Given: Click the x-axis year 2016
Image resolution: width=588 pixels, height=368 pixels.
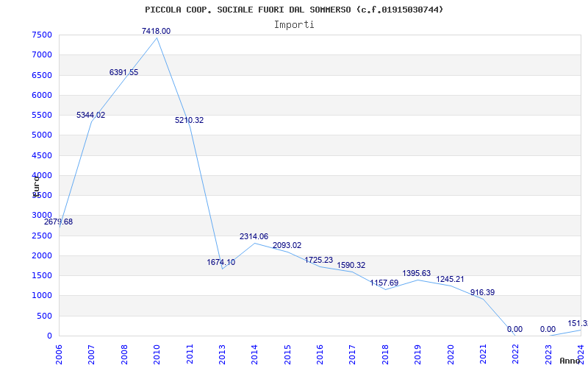Looking at the screenshot, I should pos(320,354).
